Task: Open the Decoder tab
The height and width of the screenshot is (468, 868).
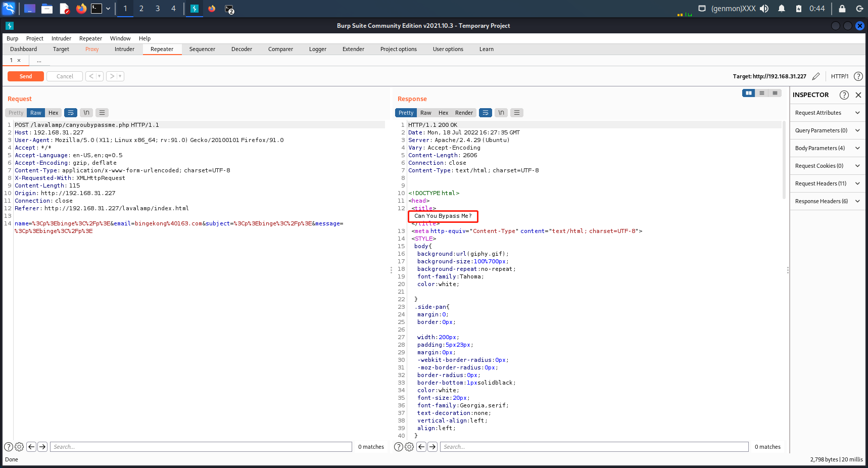Action: [x=242, y=49]
